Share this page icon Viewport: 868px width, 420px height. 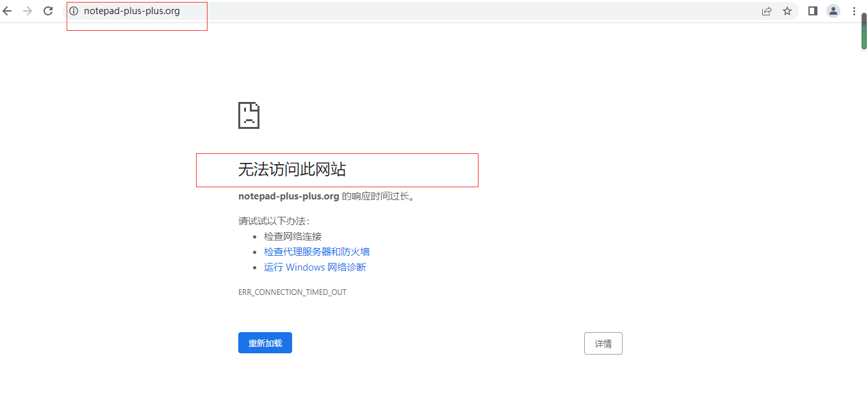pos(767,11)
